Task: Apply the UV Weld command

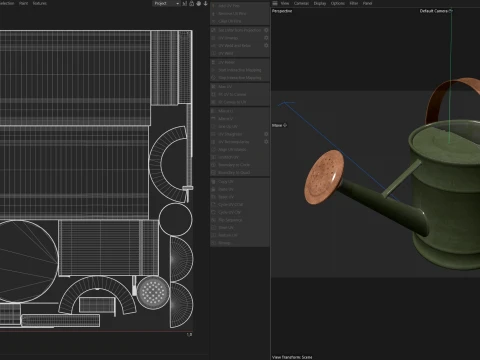Action: pyautogui.click(x=240, y=53)
